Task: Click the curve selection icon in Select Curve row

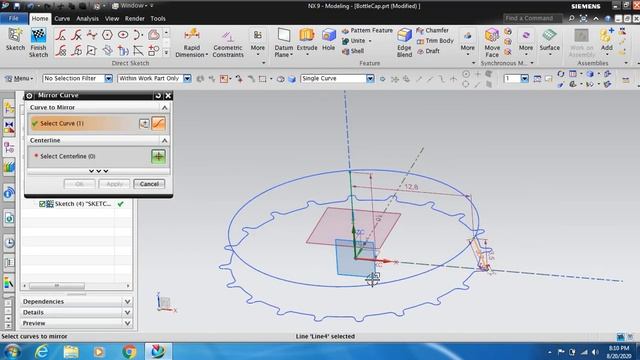Action: pyautogui.click(x=158, y=123)
